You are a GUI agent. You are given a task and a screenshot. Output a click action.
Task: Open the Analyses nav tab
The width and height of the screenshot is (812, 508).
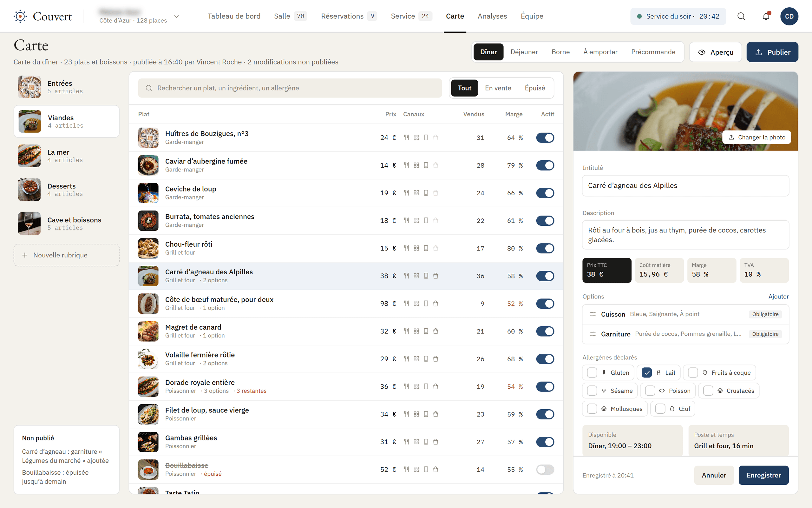pyautogui.click(x=492, y=16)
